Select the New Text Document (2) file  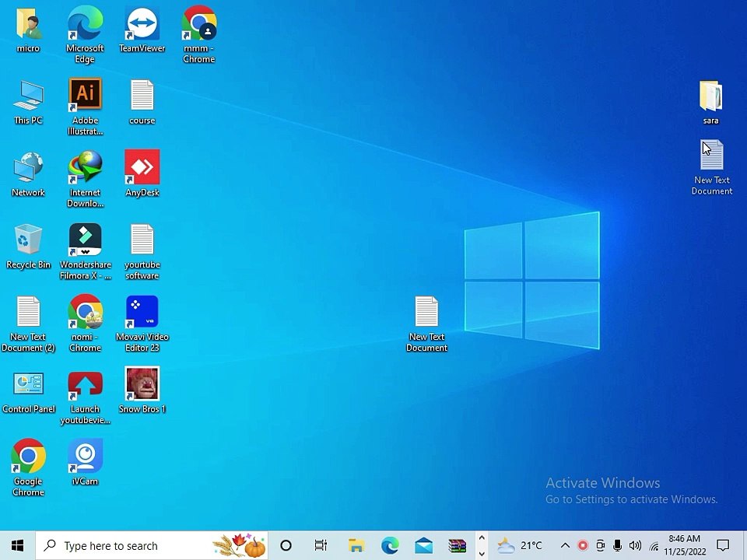[28, 324]
